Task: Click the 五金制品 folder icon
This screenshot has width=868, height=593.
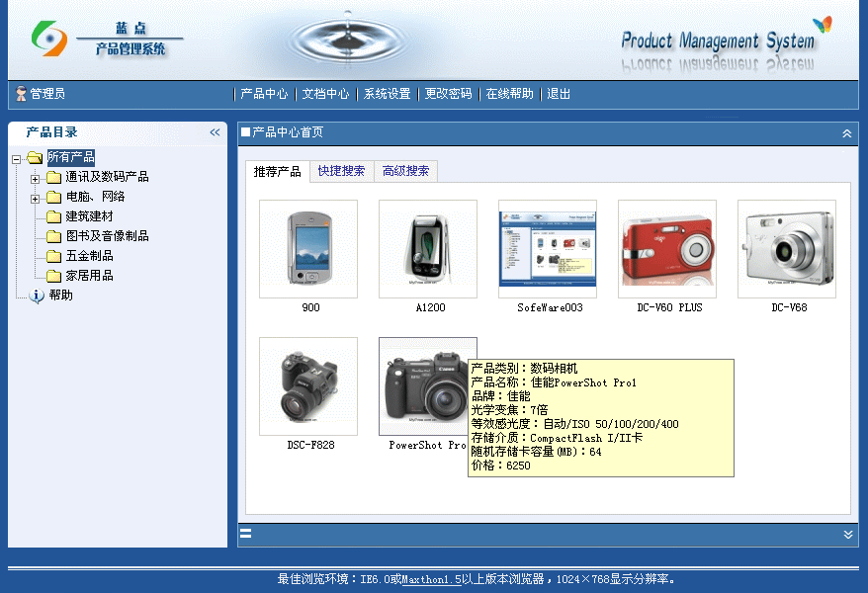Action: click(53, 256)
